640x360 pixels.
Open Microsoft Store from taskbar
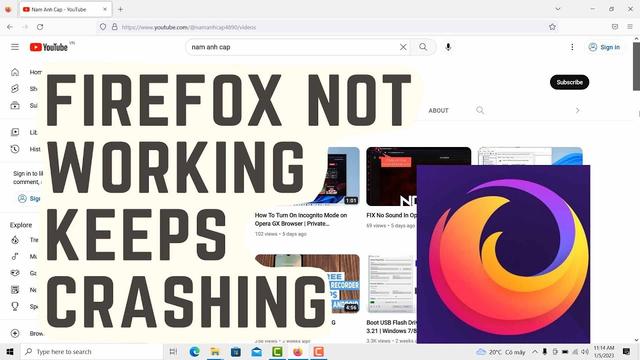(x=236, y=351)
